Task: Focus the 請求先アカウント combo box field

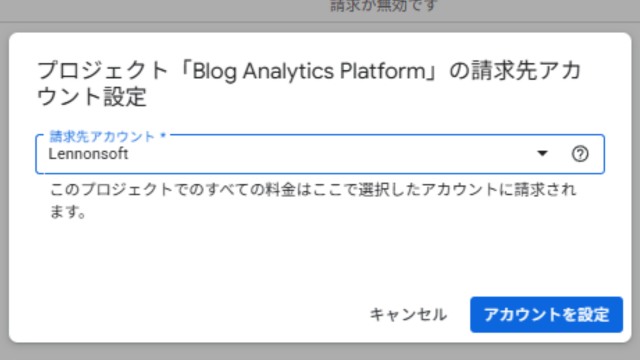Action: pyautogui.click(x=320, y=154)
